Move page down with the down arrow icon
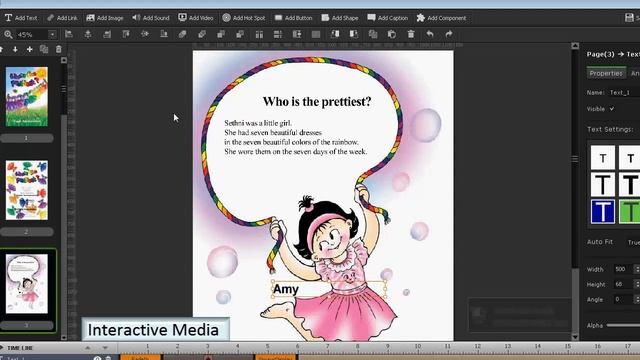Screen dimensions: 640x360 15,49
